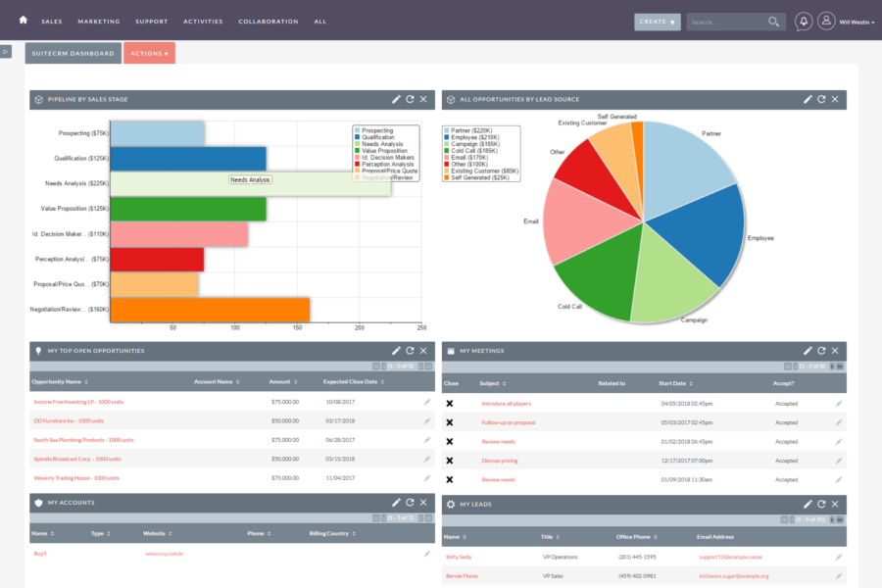
Task: Close the Introduce all players meeting
Action: click(450, 403)
